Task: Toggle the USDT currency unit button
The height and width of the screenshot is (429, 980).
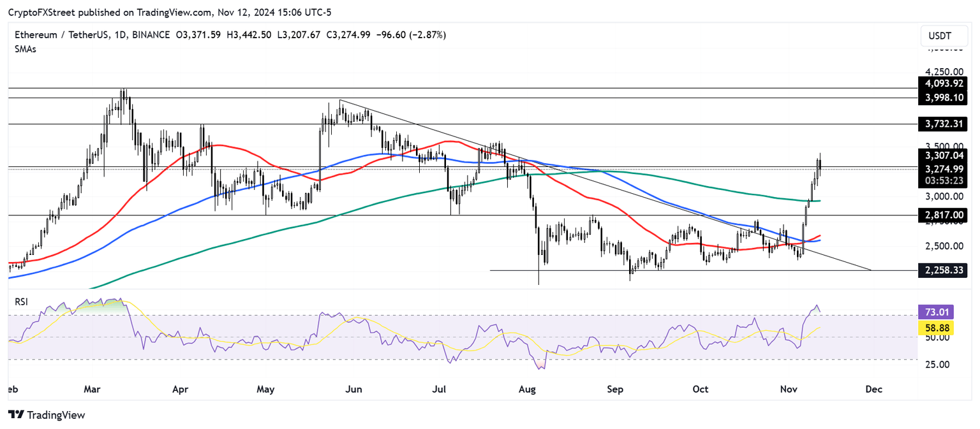Action: (944, 36)
